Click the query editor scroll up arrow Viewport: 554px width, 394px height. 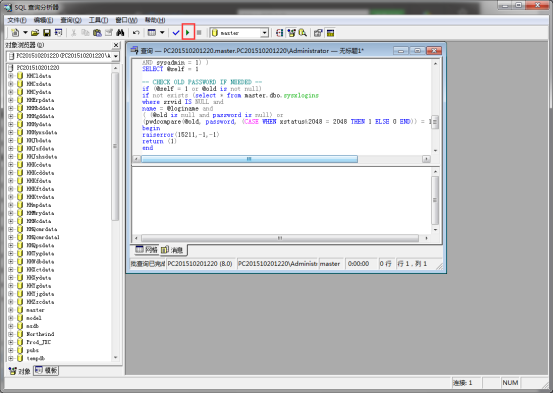coord(435,64)
